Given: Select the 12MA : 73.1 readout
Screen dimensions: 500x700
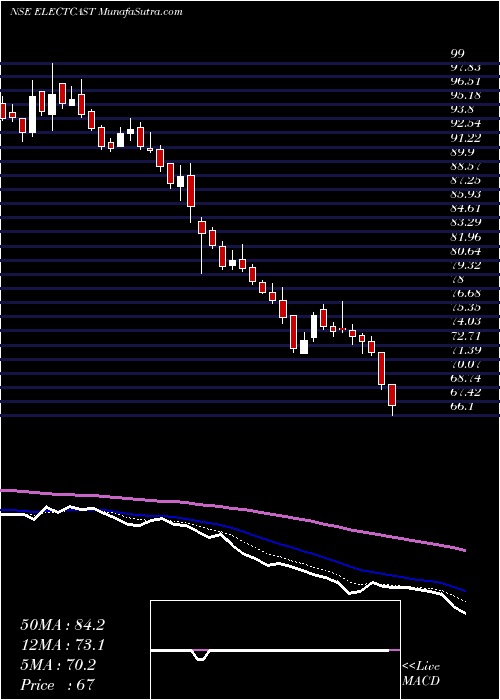Looking at the screenshot, I should pyautogui.click(x=62, y=645).
